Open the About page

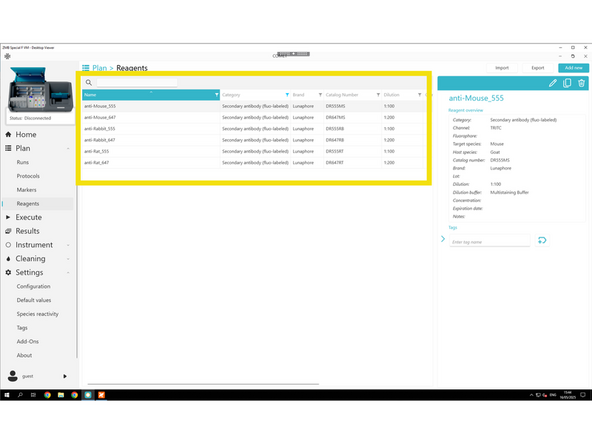[24, 355]
